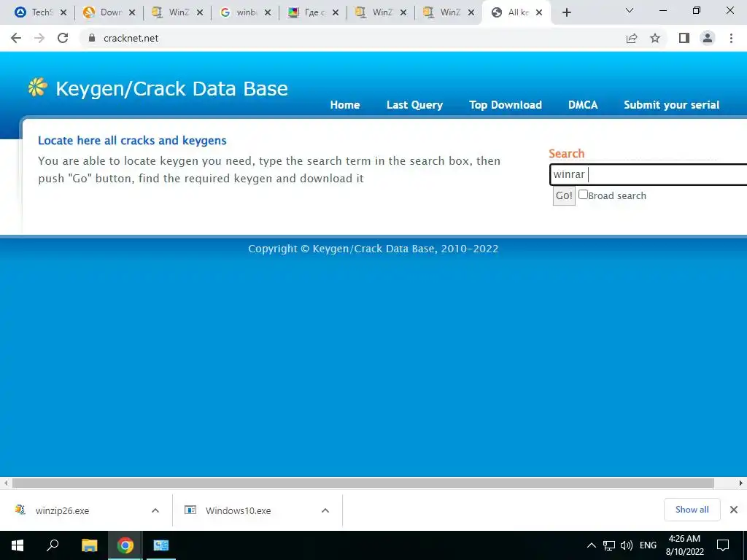Click the yellow flower site logo
This screenshot has width=747, height=560.
coord(38,87)
